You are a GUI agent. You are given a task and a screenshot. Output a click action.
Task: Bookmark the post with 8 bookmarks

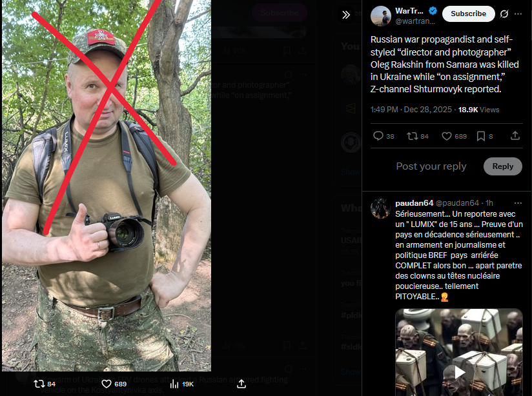click(x=484, y=136)
